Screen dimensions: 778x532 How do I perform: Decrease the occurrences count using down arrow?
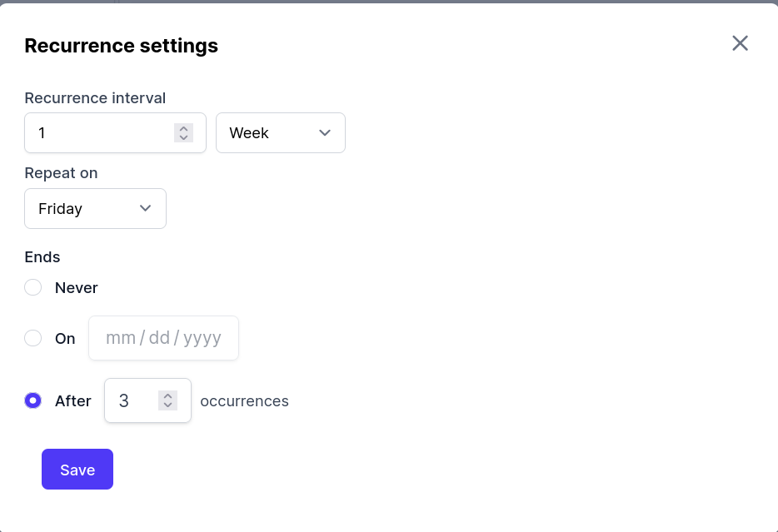168,405
